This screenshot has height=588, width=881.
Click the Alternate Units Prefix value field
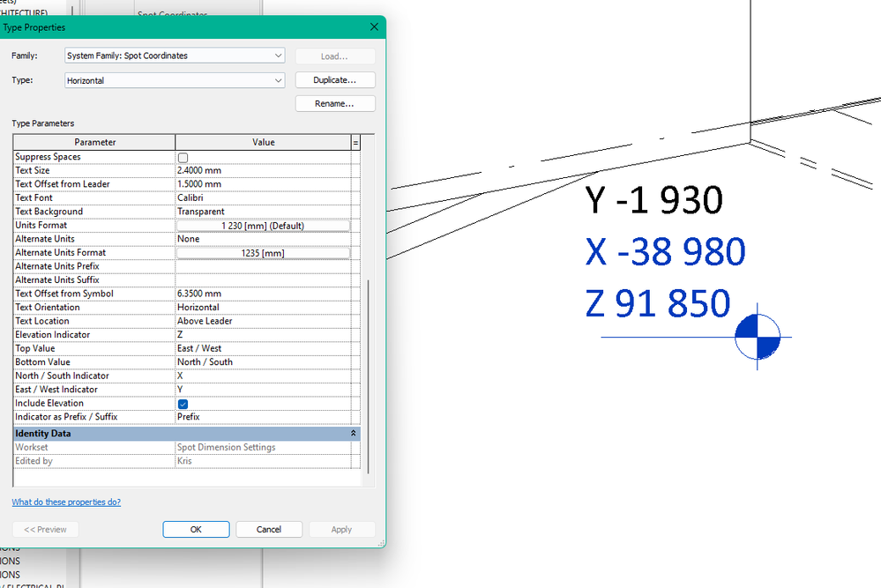coord(263,266)
